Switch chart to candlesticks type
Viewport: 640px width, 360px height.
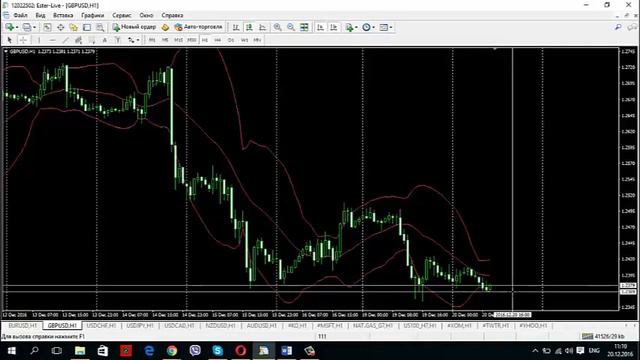click(249, 27)
